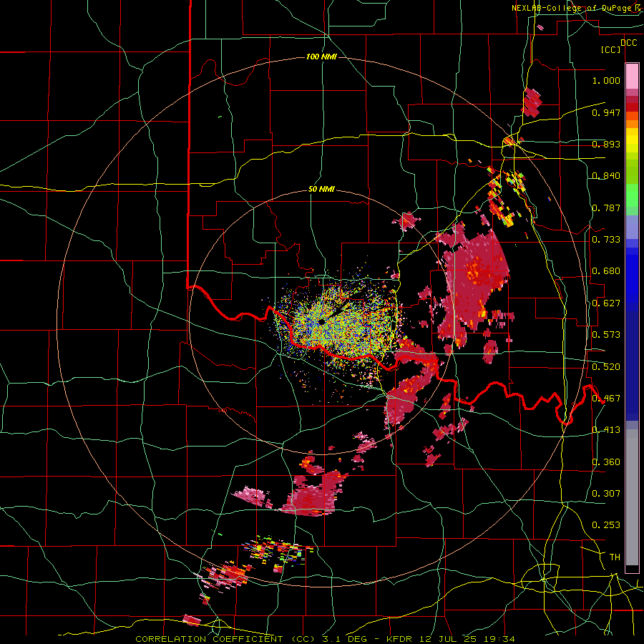This screenshot has height=644, width=644.
Task: Select the 0.893 scale value
Action: click(x=606, y=144)
